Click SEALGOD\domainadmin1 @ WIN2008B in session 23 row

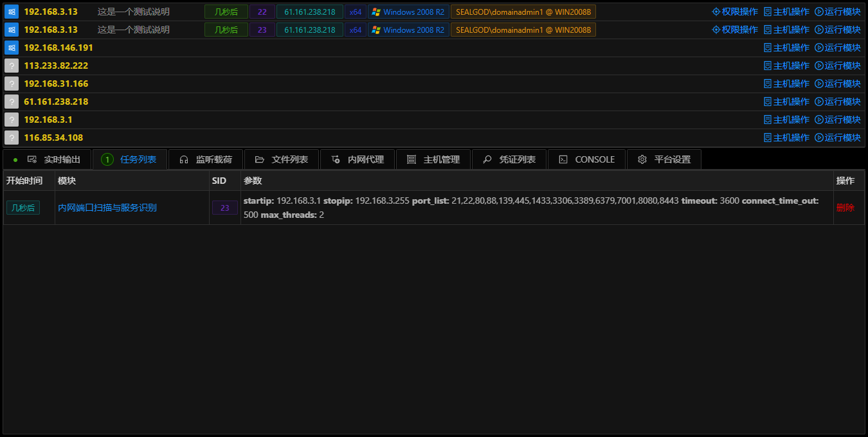(523, 30)
